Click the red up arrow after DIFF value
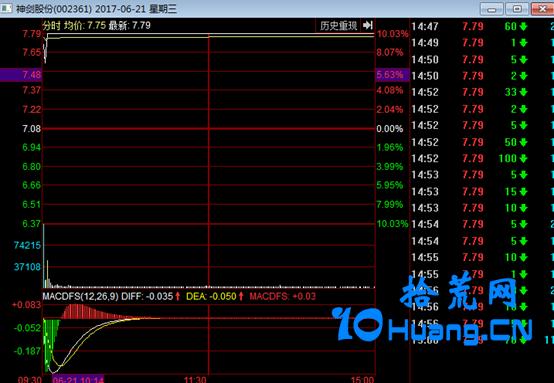The image size is (554, 383). click(178, 296)
